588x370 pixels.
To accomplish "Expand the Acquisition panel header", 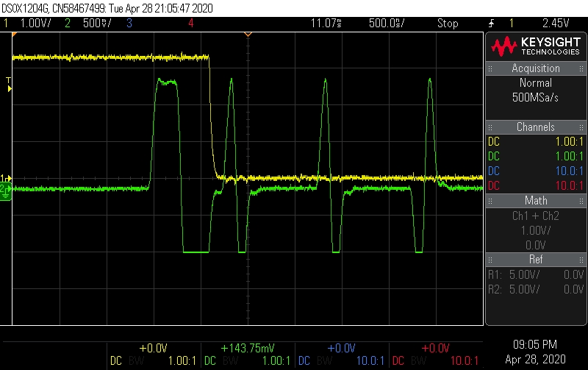I will point(536,68).
